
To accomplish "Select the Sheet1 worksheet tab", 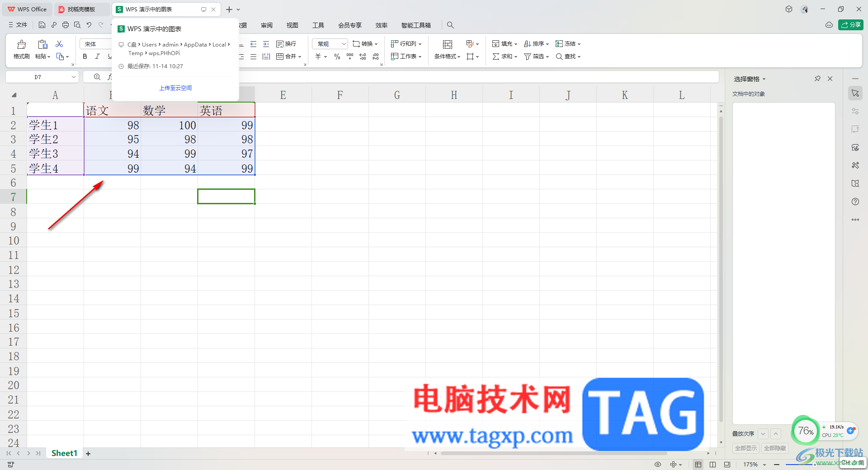I will point(64,453).
